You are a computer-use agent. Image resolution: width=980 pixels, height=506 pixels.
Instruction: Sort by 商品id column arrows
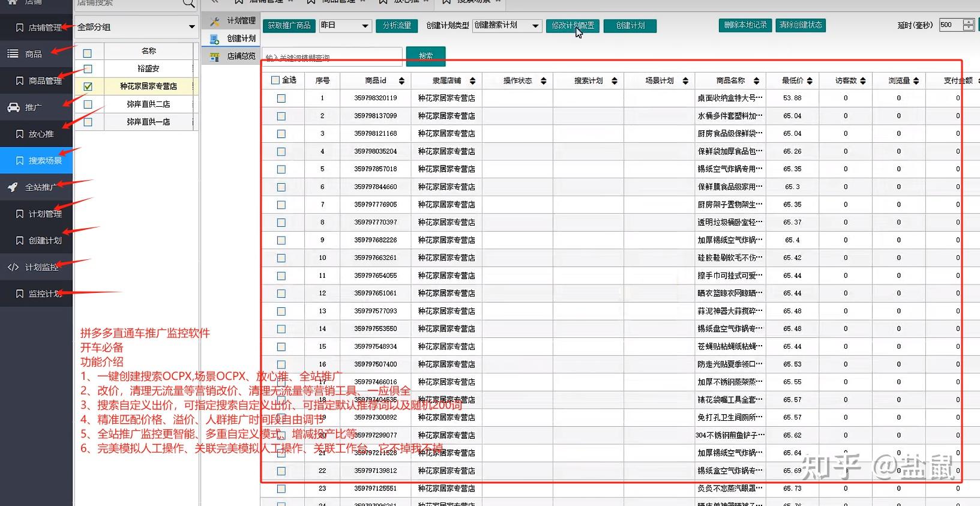[x=401, y=80]
